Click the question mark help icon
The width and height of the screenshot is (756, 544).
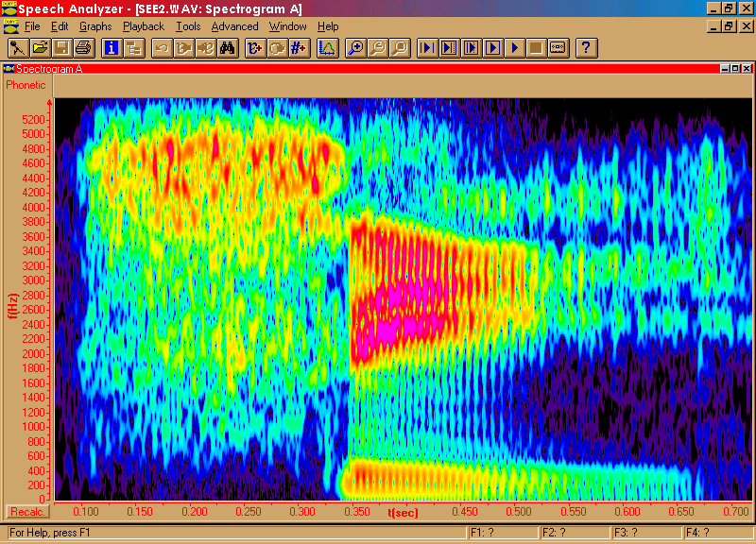point(586,48)
